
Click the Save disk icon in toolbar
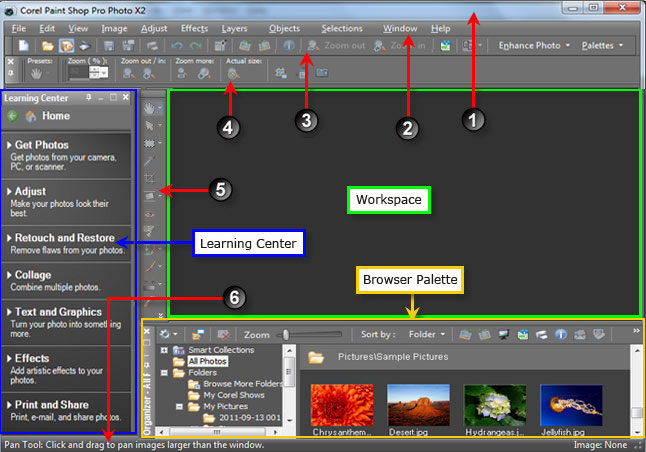[x=109, y=46]
